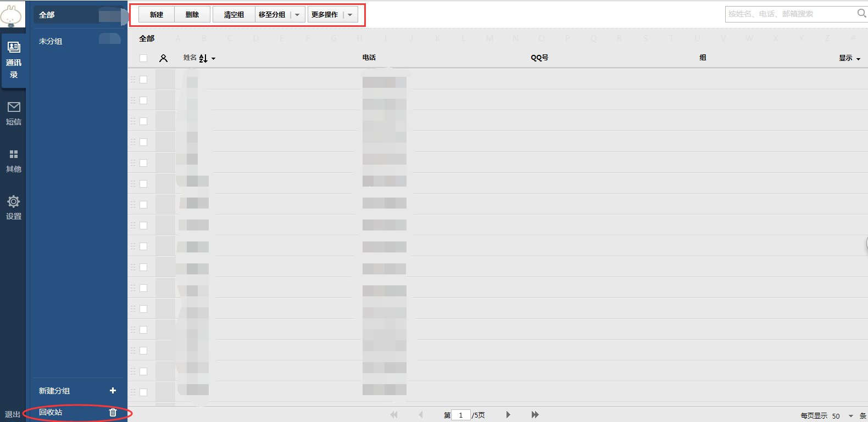Select the 全部 alphabet filter tab

coord(147,38)
